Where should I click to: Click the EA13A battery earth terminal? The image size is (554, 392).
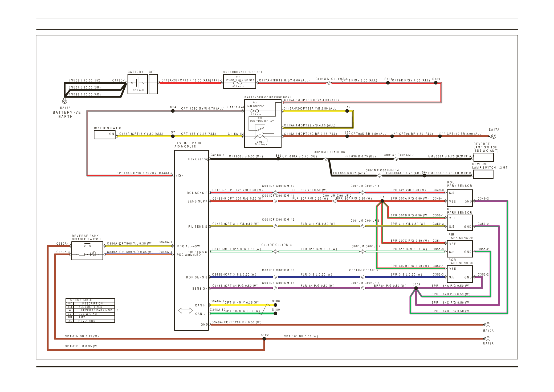click(64, 101)
